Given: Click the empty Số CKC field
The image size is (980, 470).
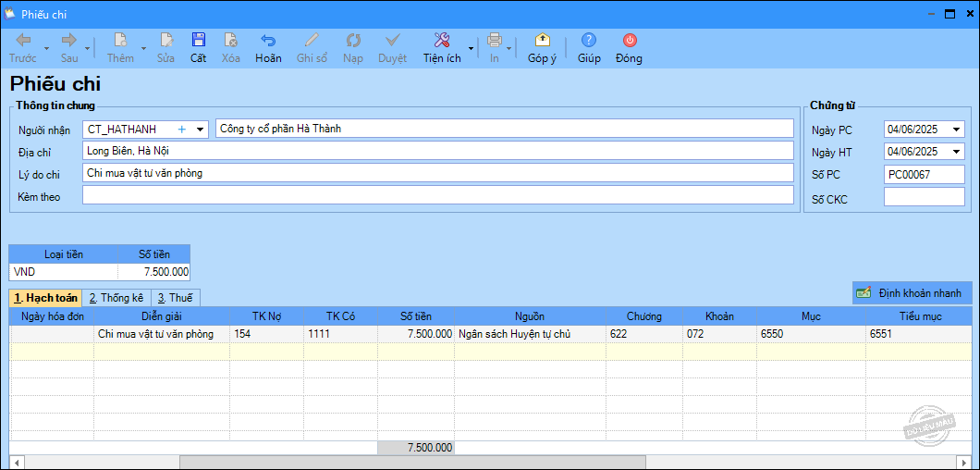Looking at the screenshot, I should click(x=925, y=196).
